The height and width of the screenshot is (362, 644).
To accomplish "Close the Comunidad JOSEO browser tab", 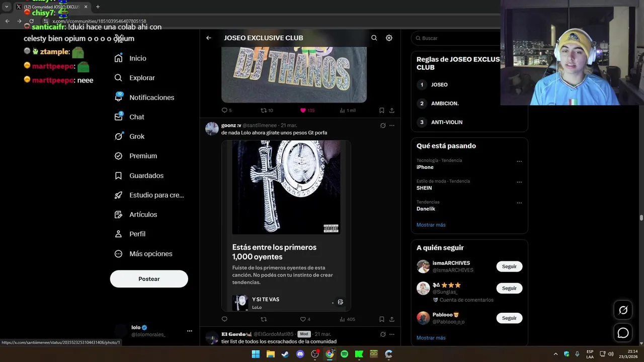I will click(86, 7).
